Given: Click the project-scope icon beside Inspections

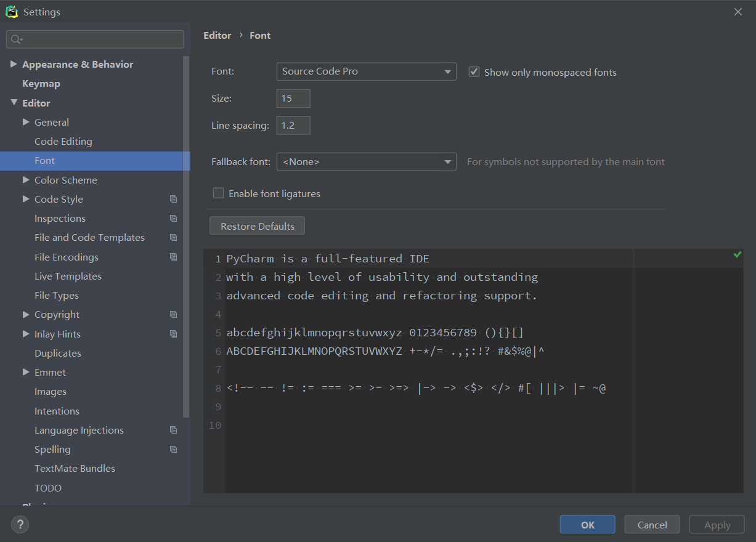Looking at the screenshot, I should 174,218.
